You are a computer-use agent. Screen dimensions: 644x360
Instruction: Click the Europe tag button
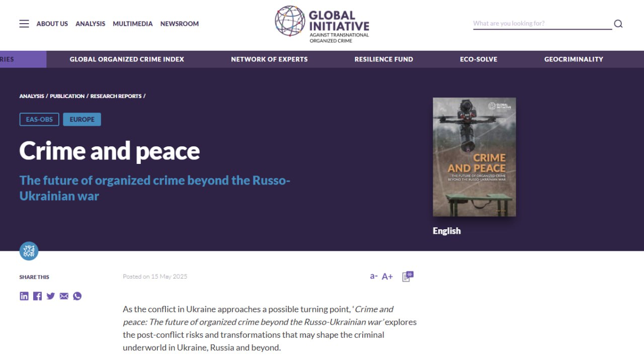click(x=82, y=119)
